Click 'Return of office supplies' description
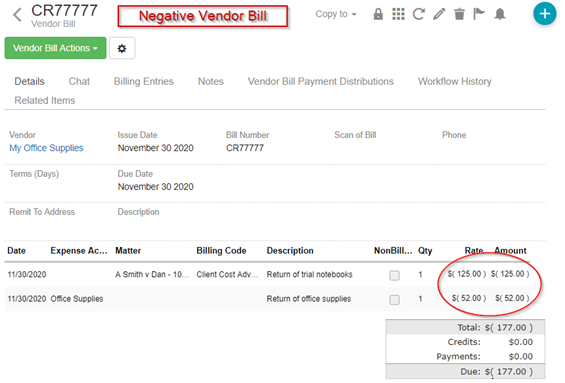The width and height of the screenshot is (565, 383). pos(309,299)
